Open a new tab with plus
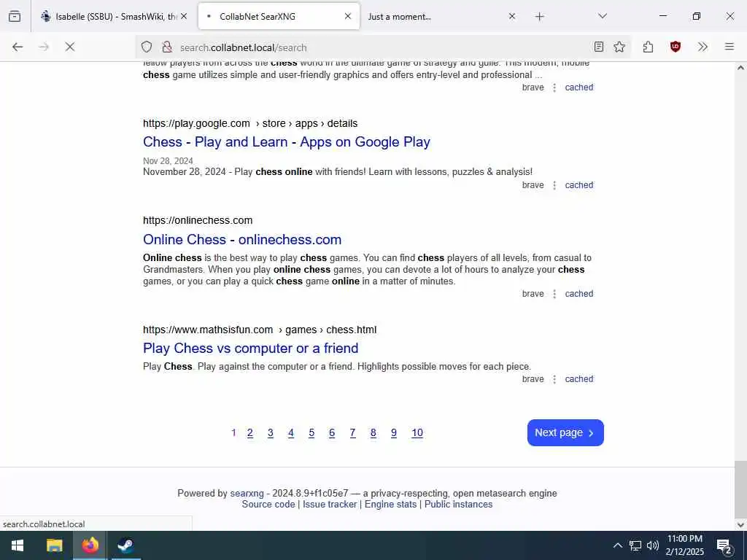 coord(539,16)
